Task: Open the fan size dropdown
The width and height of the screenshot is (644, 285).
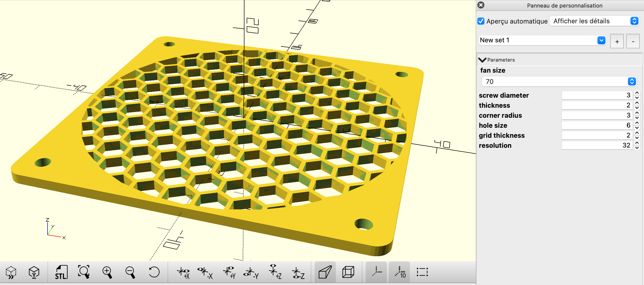Action: (x=559, y=82)
